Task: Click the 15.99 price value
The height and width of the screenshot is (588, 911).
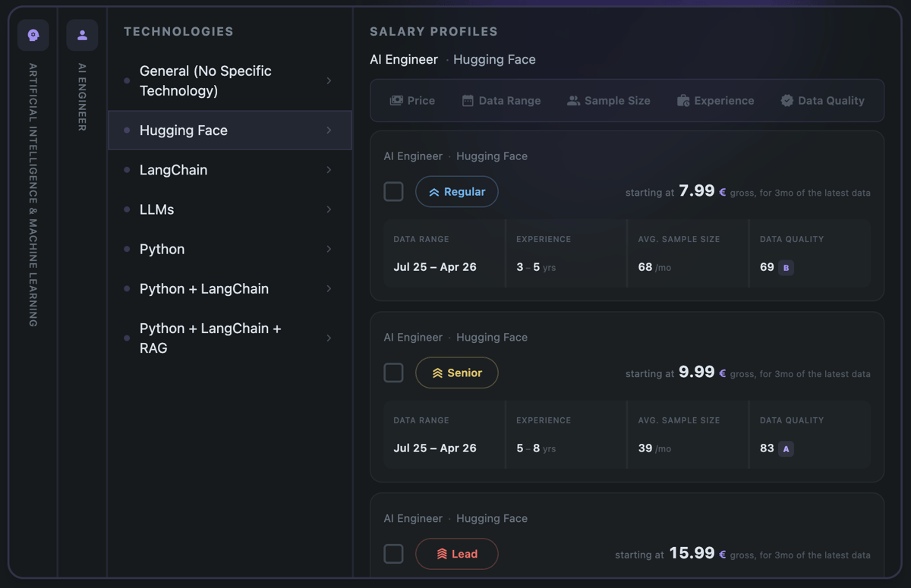Action: [692, 553]
